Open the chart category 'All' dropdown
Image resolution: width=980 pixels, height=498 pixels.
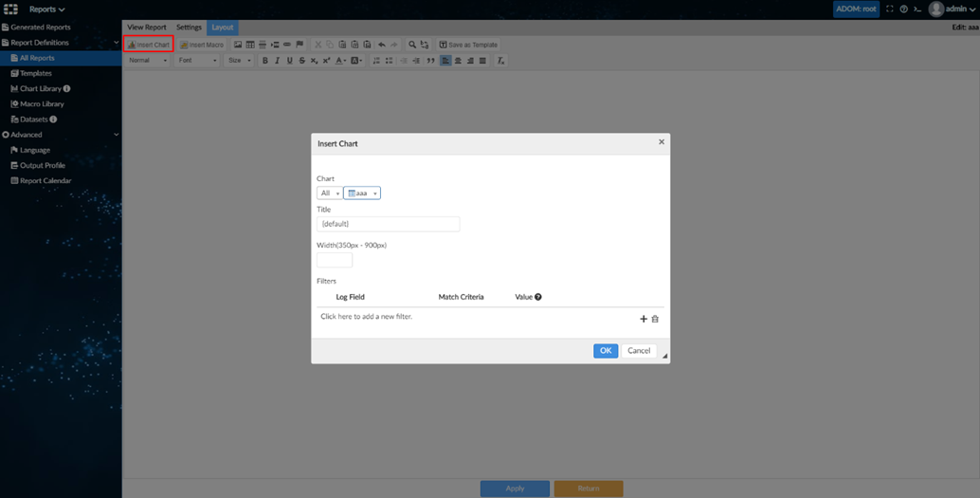(329, 194)
